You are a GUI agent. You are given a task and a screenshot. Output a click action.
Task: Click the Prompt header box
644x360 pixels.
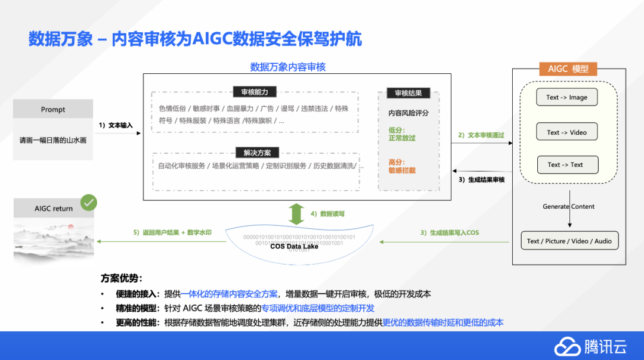click(x=53, y=109)
